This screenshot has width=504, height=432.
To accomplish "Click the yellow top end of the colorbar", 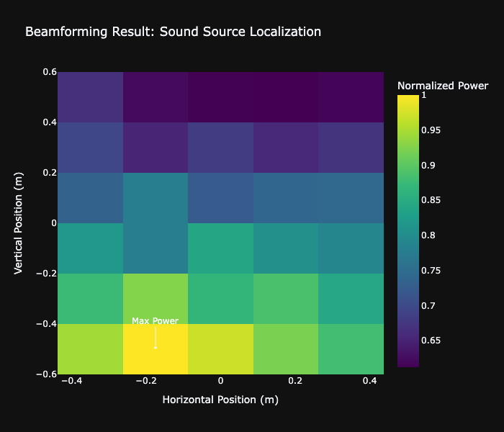I will pos(408,97).
